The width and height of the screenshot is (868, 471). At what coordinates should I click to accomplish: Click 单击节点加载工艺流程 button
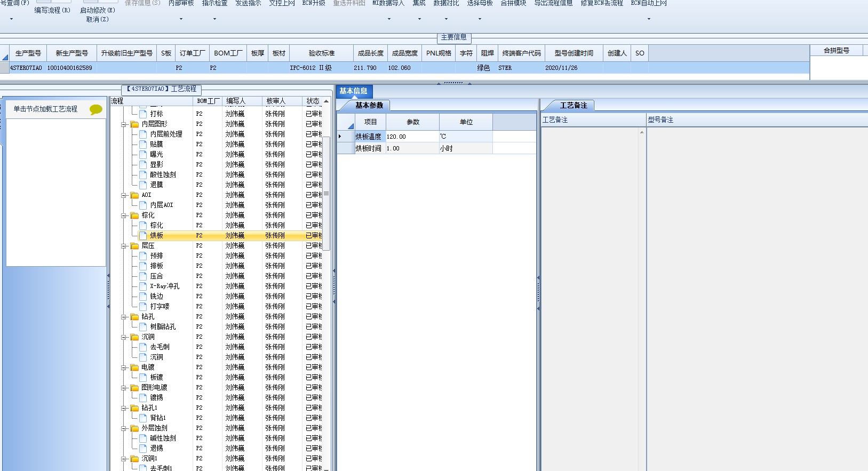(45, 109)
